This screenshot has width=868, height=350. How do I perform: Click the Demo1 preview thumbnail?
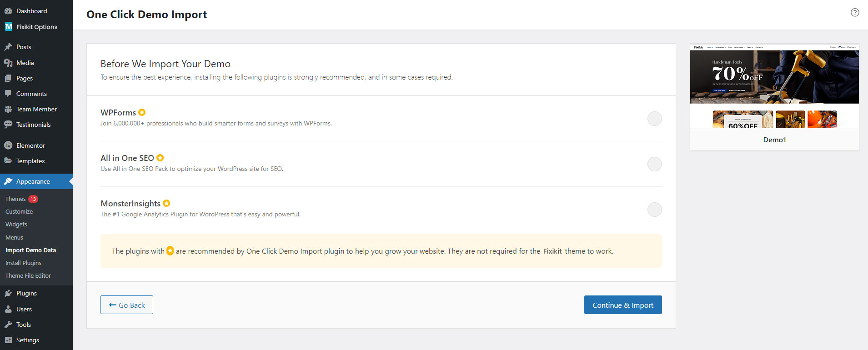(774, 86)
